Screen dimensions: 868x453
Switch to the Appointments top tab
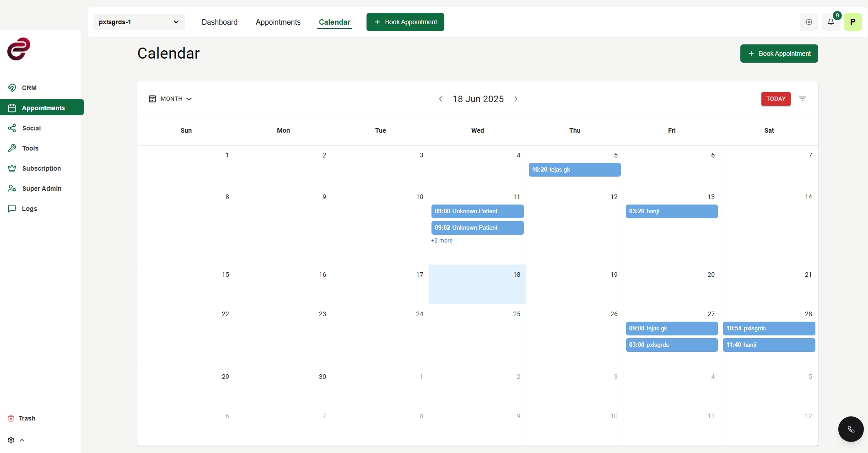(278, 22)
